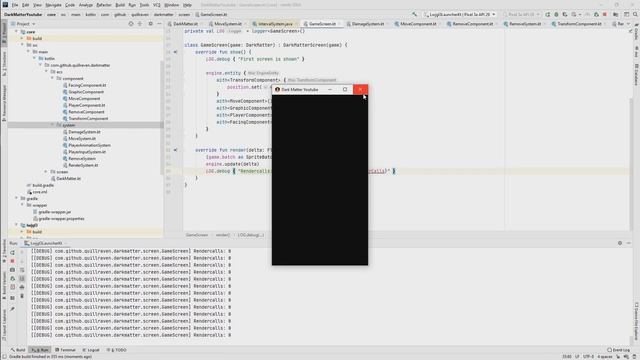Click the build hammer icon
This screenshot has height=360, width=640.
pos(415,14)
